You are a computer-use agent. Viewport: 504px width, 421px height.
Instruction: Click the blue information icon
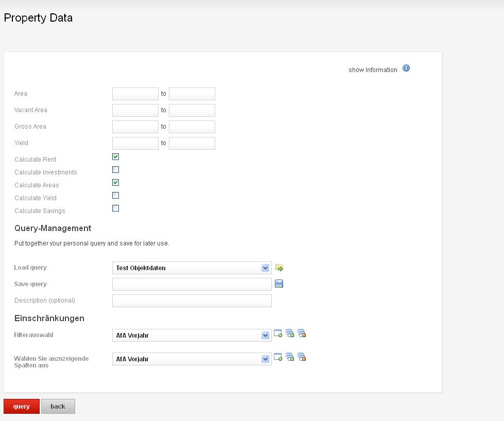pos(406,68)
